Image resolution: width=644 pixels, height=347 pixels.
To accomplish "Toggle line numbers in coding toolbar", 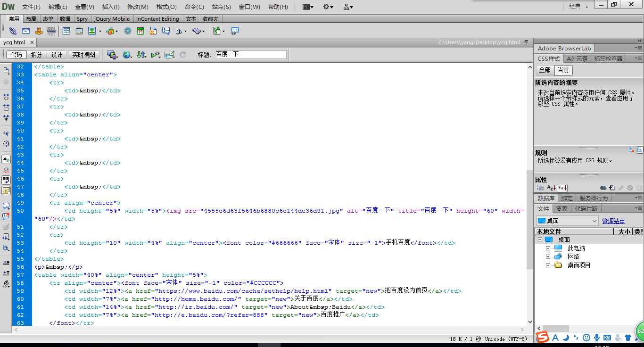I will pyautogui.click(x=6, y=159).
